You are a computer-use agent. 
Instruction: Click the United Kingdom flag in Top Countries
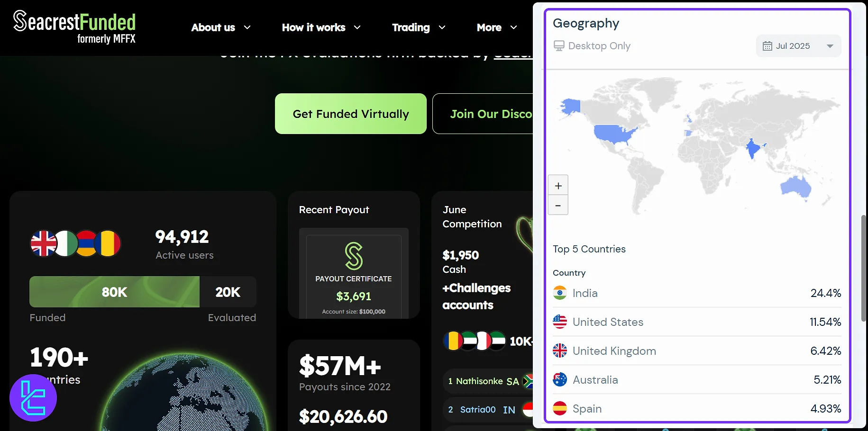pyautogui.click(x=560, y=351)
